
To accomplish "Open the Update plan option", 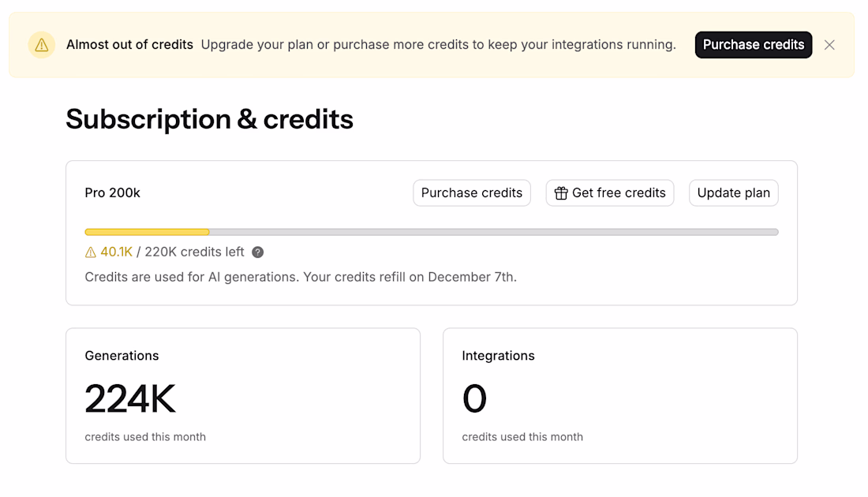I will (x=734, y=193).
